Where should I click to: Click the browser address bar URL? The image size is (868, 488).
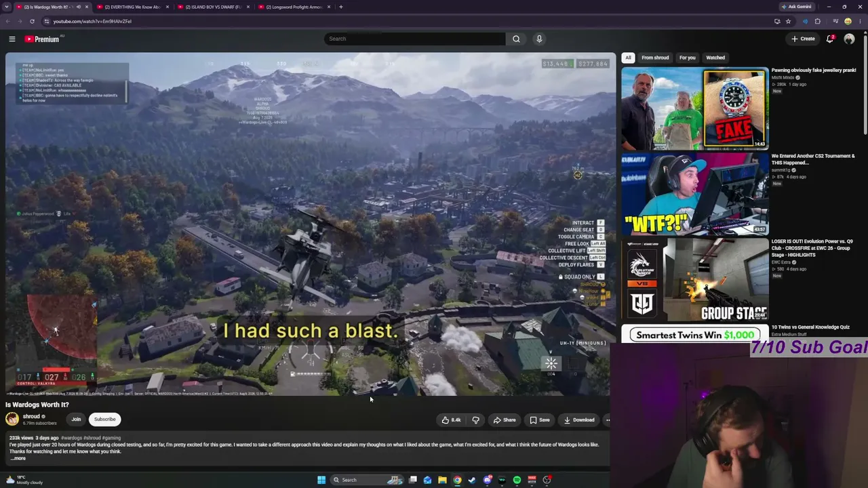pos(92,21)
